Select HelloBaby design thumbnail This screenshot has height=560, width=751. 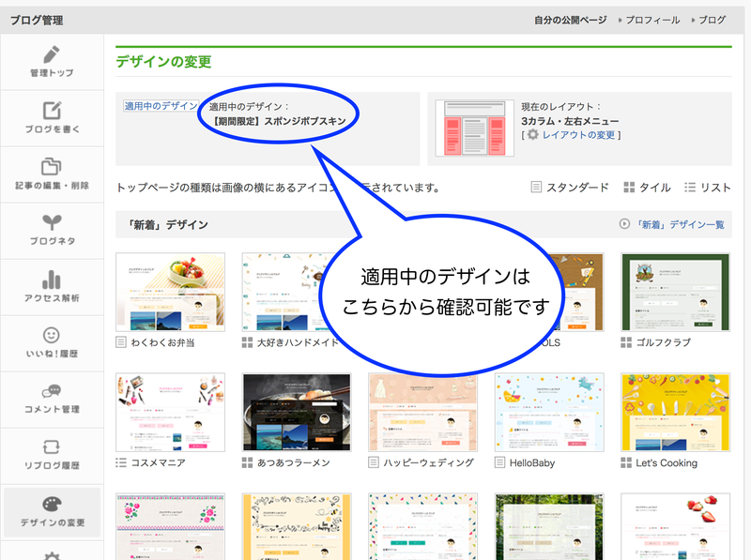coord(549,412)
